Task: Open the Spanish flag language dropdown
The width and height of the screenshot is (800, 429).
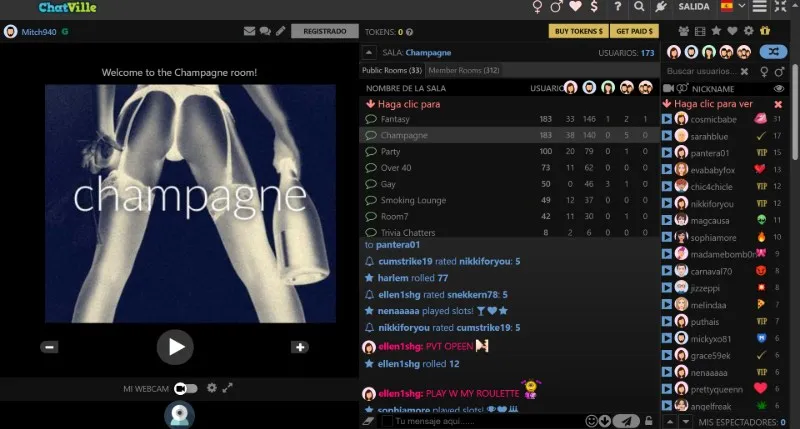Action: (733, 6)
